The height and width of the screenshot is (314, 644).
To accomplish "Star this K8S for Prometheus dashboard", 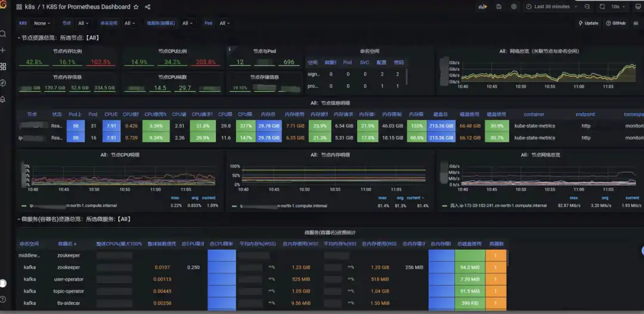I will [x=137, y=7].
